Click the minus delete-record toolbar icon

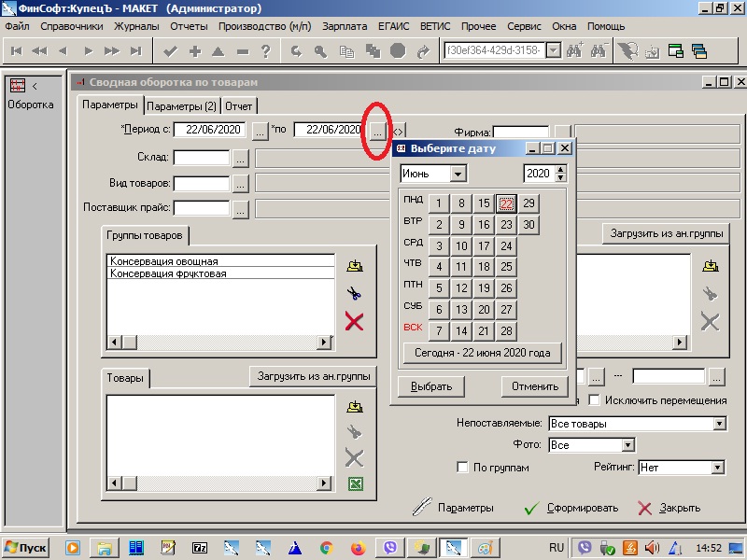(x=243, y=51)
